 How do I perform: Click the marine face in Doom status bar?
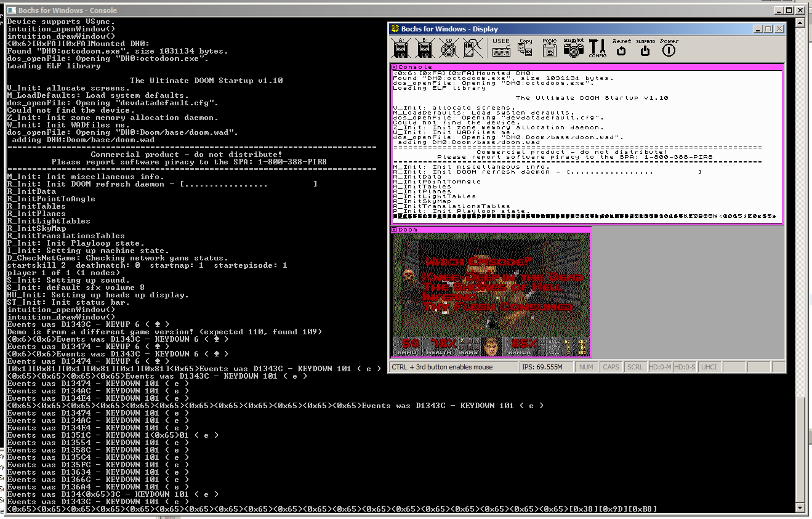491,347
